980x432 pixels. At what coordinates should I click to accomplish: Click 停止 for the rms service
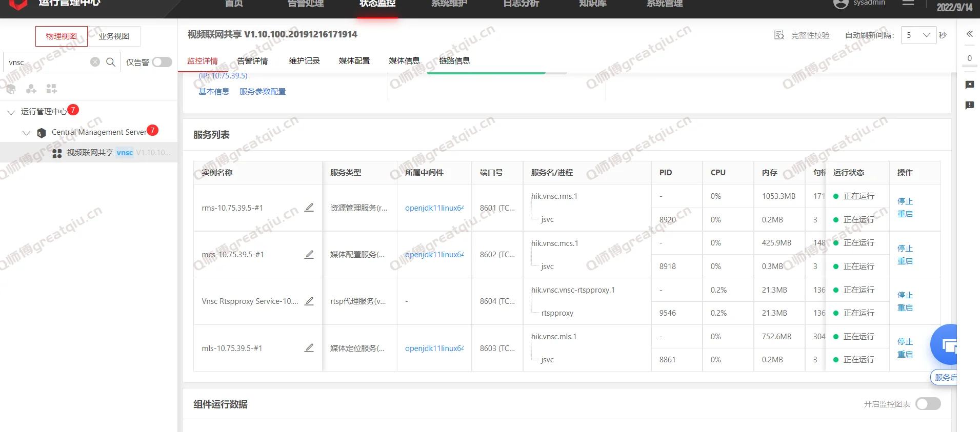905,201
